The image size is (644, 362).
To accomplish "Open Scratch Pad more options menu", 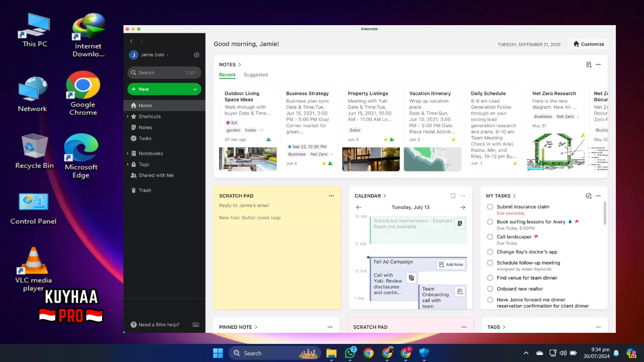I will [x=331, y=196].
